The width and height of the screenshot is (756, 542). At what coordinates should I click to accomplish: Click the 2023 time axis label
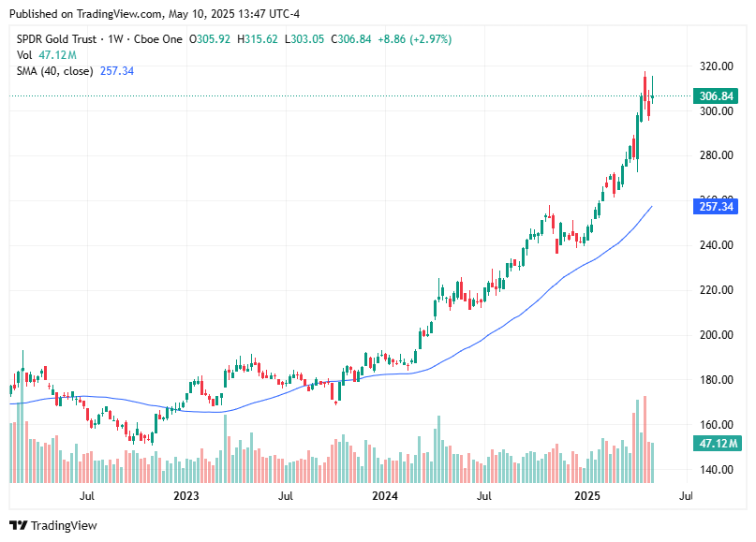(x=186, y=496)
